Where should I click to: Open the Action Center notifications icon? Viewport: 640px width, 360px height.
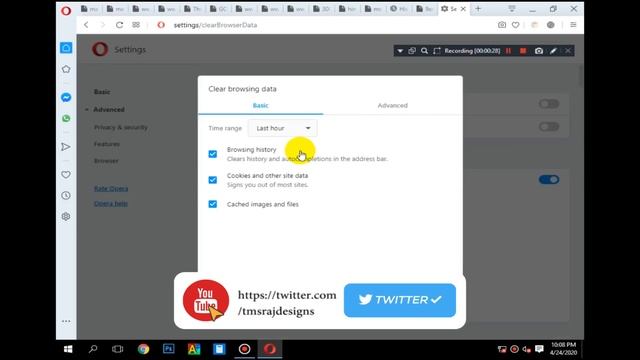tap(539, 349)
